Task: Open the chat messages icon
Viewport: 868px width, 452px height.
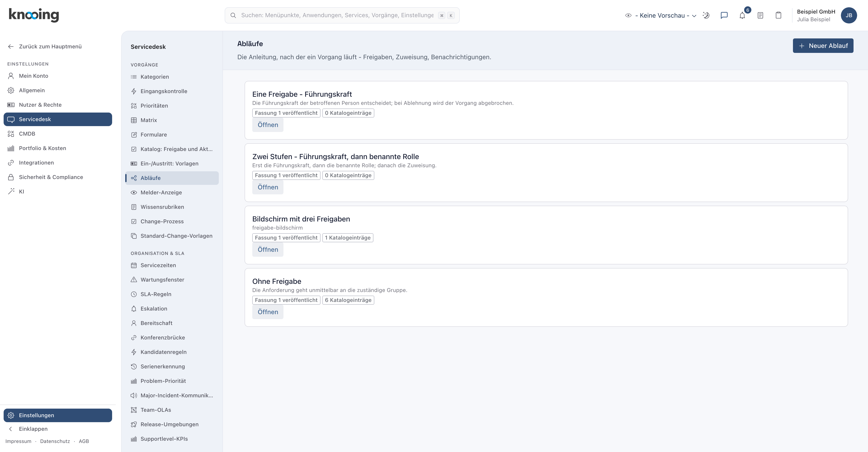Action: pos(724,15)
